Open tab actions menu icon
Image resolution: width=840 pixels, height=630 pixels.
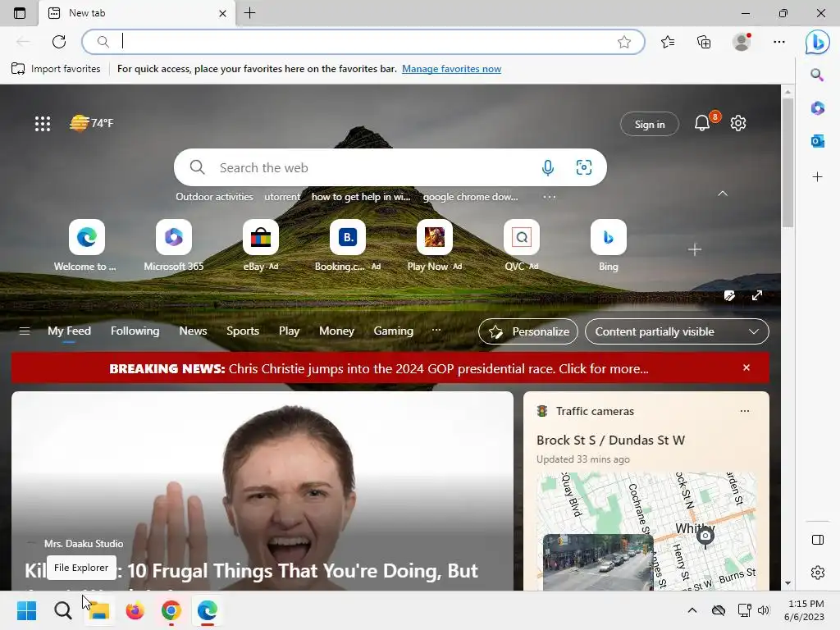(x=20, y=13)
